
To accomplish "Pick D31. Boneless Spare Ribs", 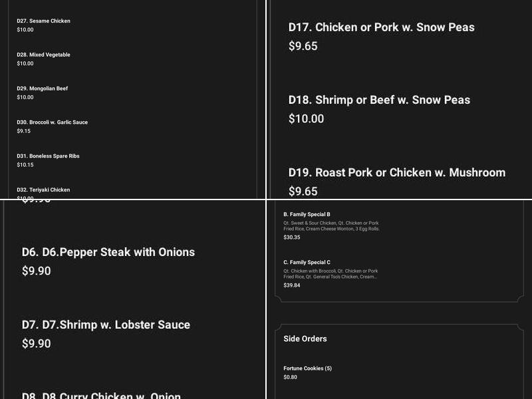I will point(48,156).
